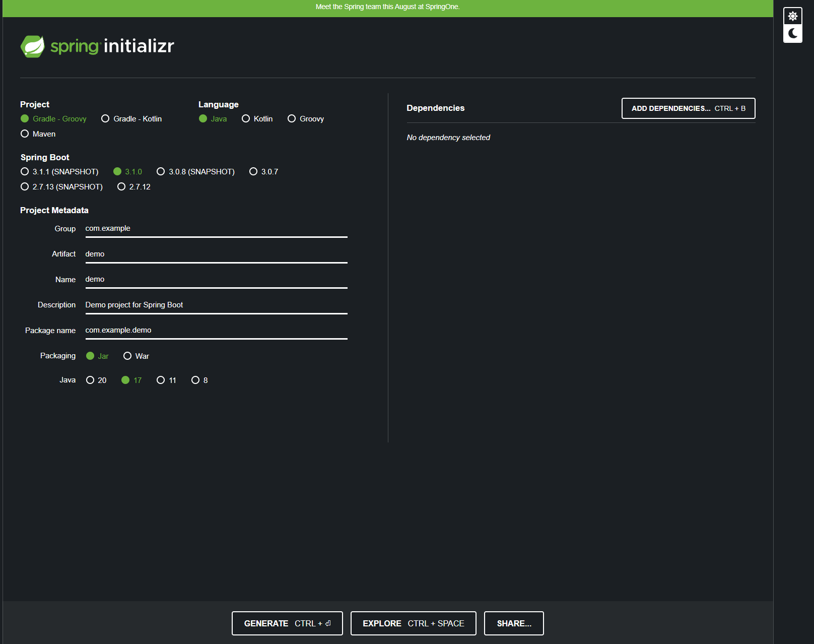Select Java version 11
The image size is (814, 644).
(x=166, y=380)
